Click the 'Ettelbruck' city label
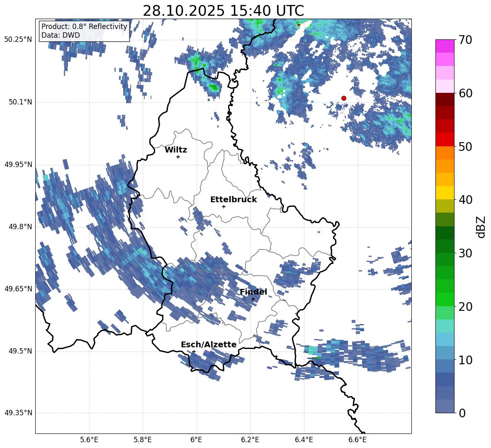 coord(233,200)
